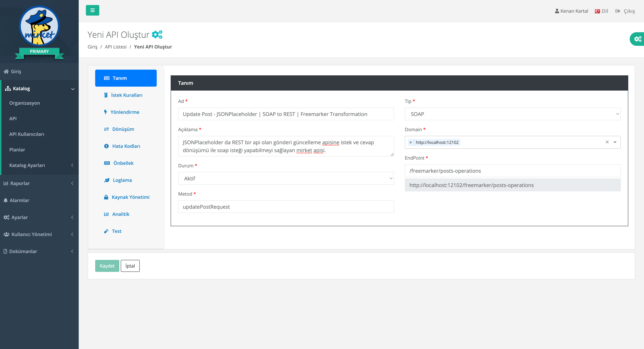This screenshot has height=349, width=644.
Task: Open the floating gears settings panel
Action: coord(637,39)
